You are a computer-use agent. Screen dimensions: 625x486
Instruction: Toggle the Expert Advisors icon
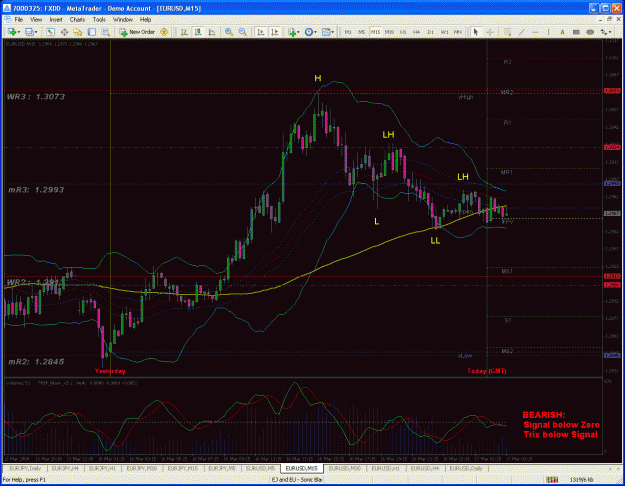(164, 32)
